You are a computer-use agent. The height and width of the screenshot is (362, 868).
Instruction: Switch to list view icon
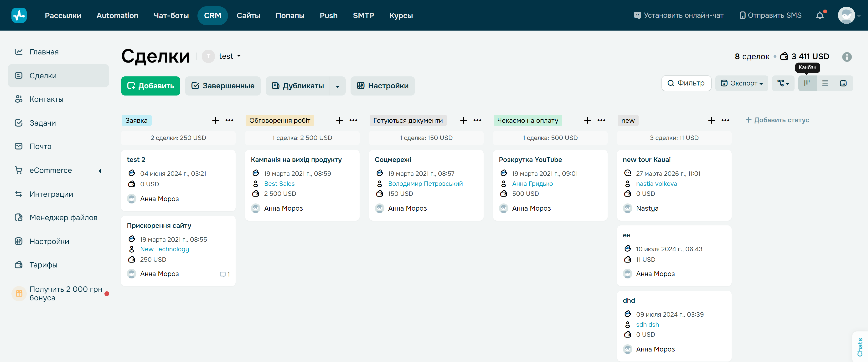(x=825, y=83)
